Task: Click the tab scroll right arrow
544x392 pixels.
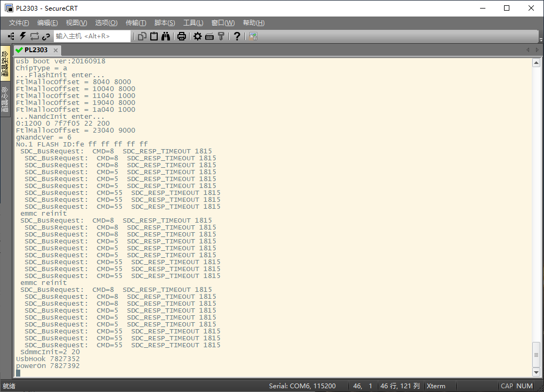Action: (x=537, y=50)
